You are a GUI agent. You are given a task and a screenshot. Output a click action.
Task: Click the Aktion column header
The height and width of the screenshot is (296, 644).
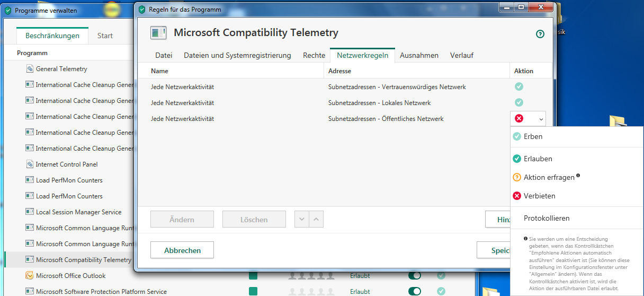pos(524,71)
